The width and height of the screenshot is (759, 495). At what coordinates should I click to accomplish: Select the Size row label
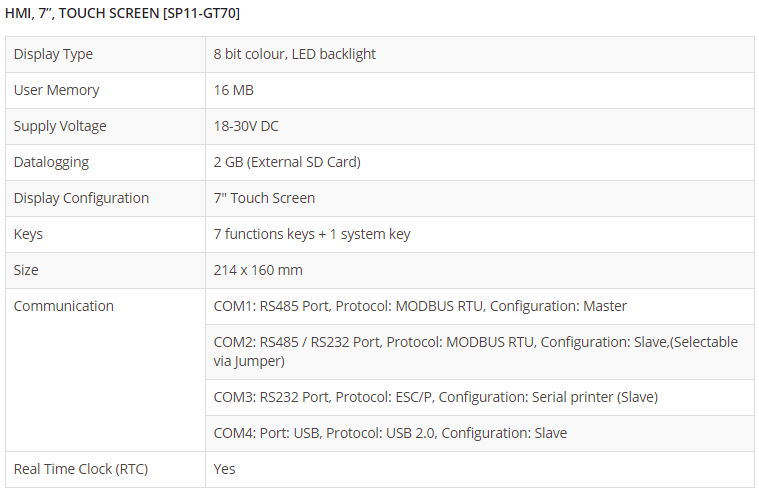26,270
